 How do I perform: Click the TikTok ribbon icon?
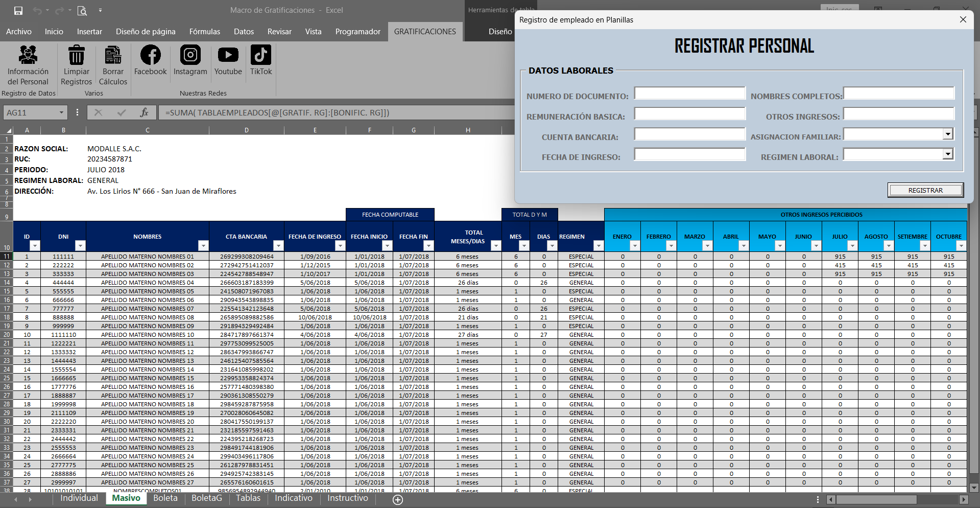pyautogui.click(x=260, y=55)
